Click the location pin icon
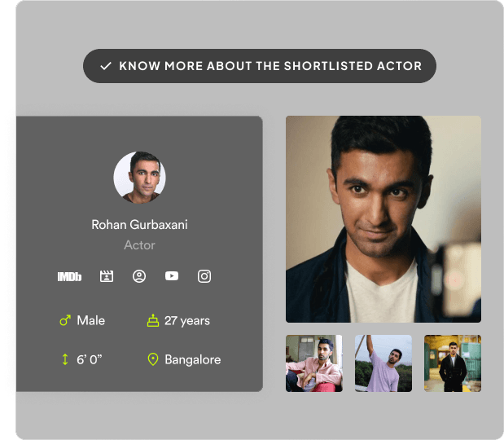Viewport: 504px width, 440px height. pyautogui.click(x=152, y=359)
